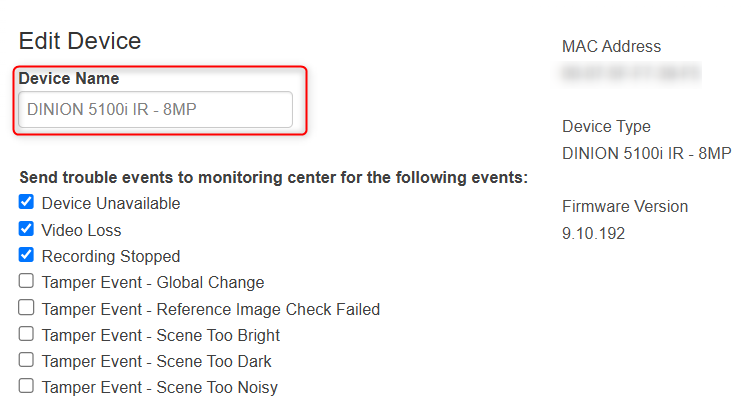Click the 'Device Unavailable' label text
Image resolution: width=749 pixels, height=404 pixels.
[111, 204]
